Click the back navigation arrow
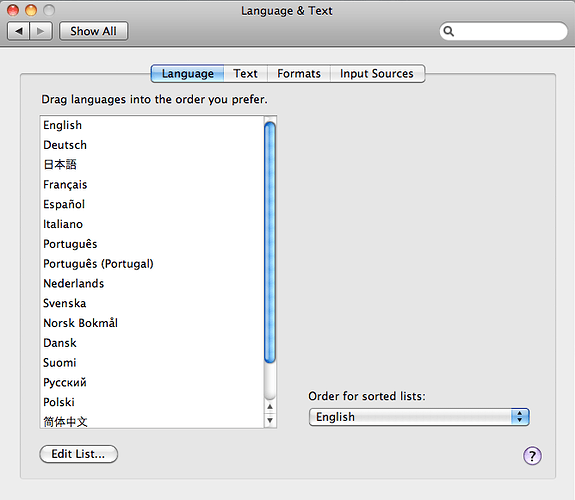575x500 pixels. coord(19,31)
